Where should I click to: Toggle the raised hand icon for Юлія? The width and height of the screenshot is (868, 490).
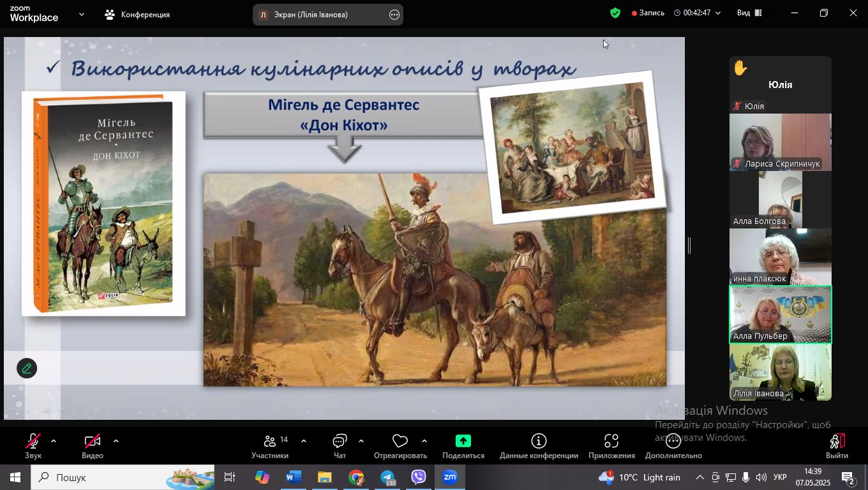(x=740, y=68)
